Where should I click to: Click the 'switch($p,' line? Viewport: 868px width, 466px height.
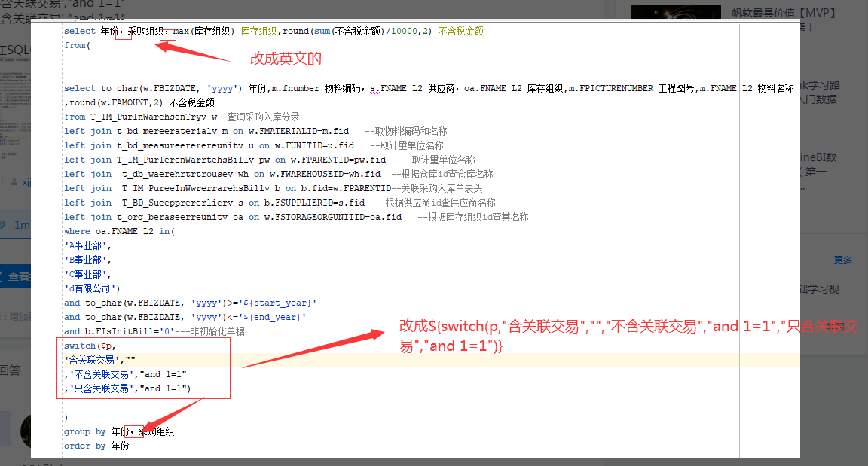click(x=90, y=346)
